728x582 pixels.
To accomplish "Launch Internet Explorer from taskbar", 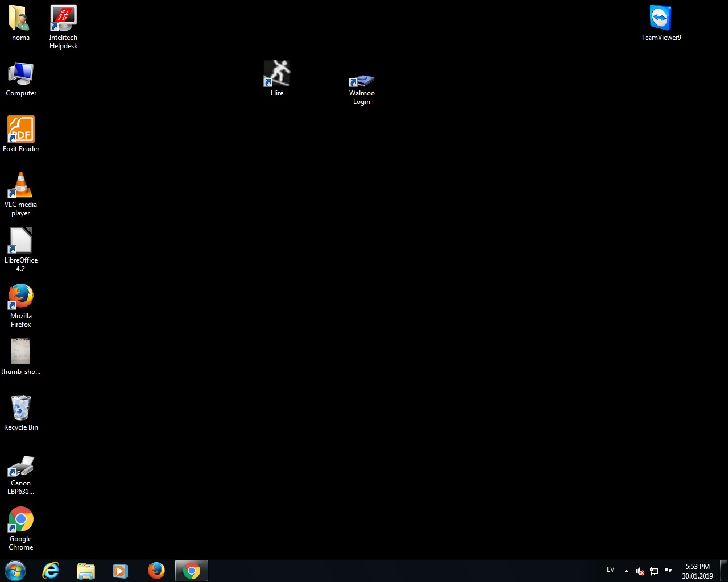I will pyautogui.click(x=51, y=571).
